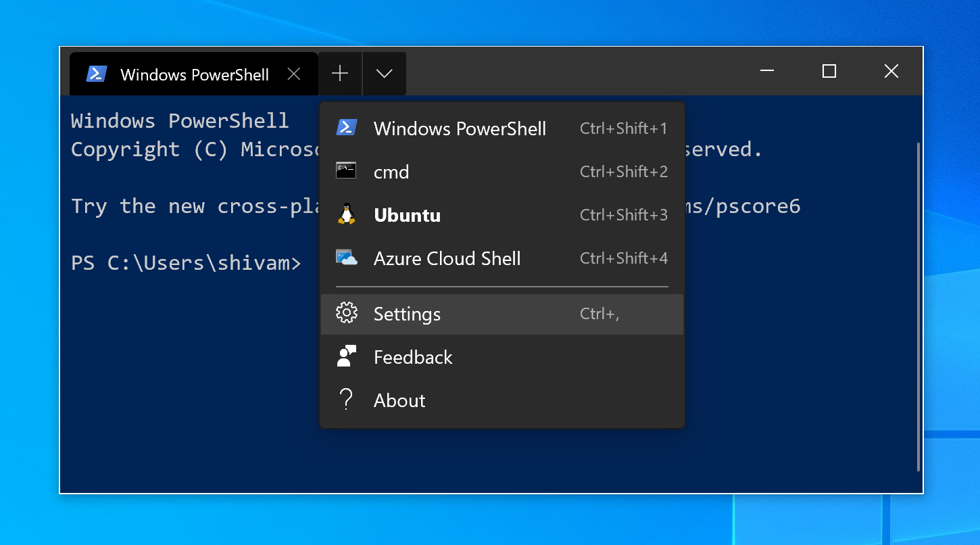Viewport: 980px width, 545px height.
Task: Click the About question mark icon
Action: click(x=346, y=400)
